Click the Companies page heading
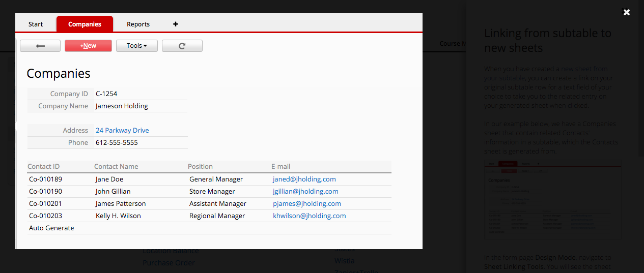The height and width of the screenshot is (273, 644). point(59,73)
